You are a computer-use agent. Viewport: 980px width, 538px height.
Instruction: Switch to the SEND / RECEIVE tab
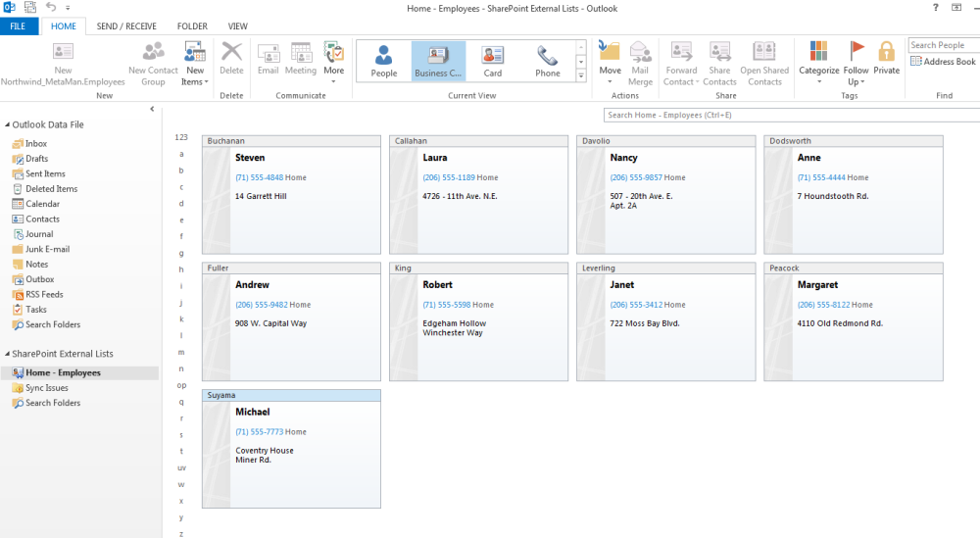pyautogui.click(x=126, y=26)
